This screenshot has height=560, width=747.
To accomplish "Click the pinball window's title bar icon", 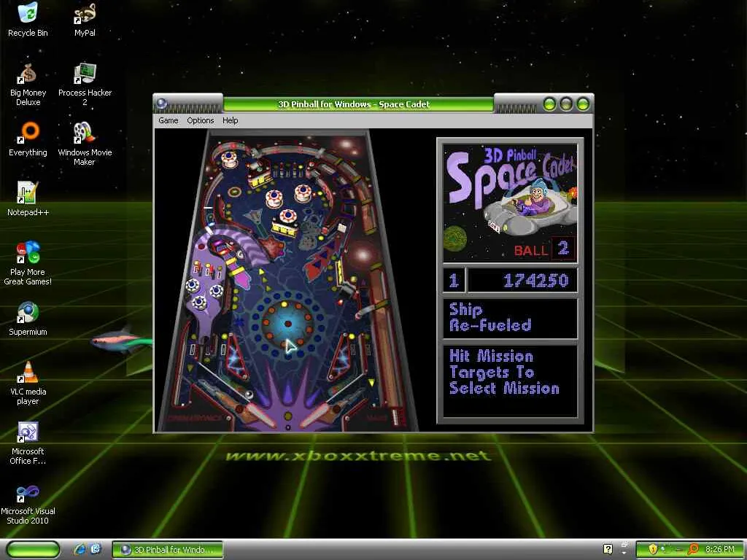I will pyautogui.click(x=161, y=104).
